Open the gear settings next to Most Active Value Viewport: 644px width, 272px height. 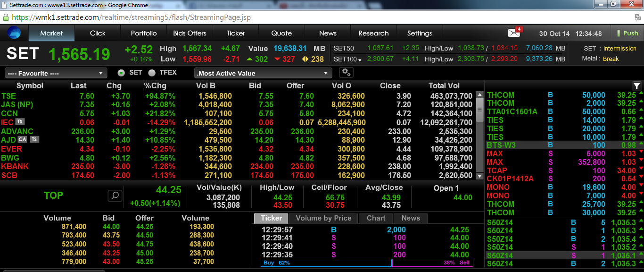click(346, 73)
